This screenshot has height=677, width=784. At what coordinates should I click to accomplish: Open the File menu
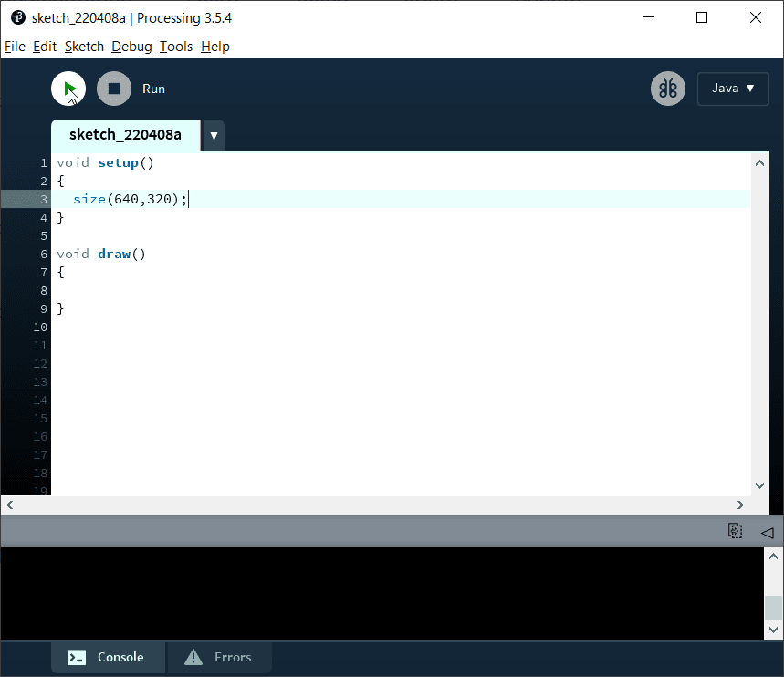coord(15,47)
